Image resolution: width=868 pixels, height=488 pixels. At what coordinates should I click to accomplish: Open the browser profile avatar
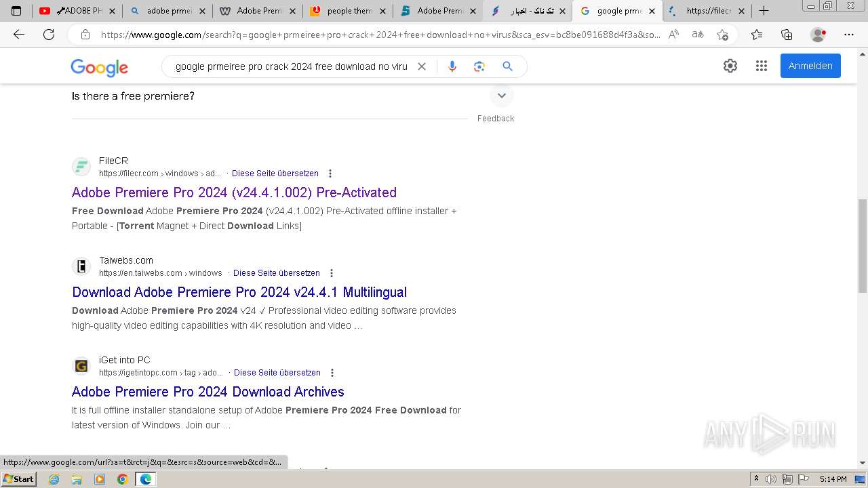(x=818, y=35)
